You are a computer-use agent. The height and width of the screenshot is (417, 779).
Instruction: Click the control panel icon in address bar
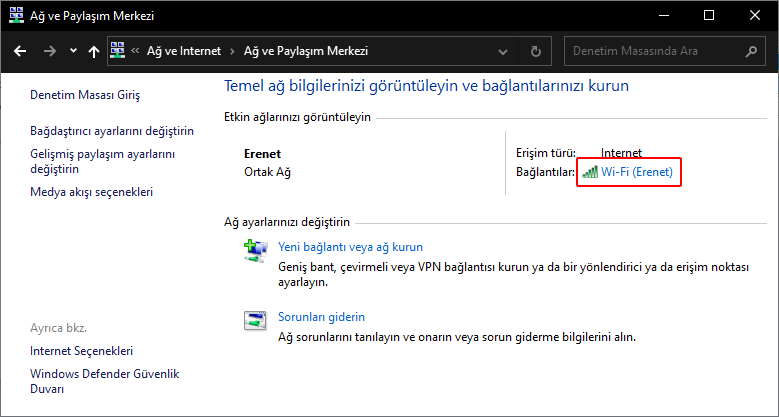pyautogui.click(x=118, y=51)
